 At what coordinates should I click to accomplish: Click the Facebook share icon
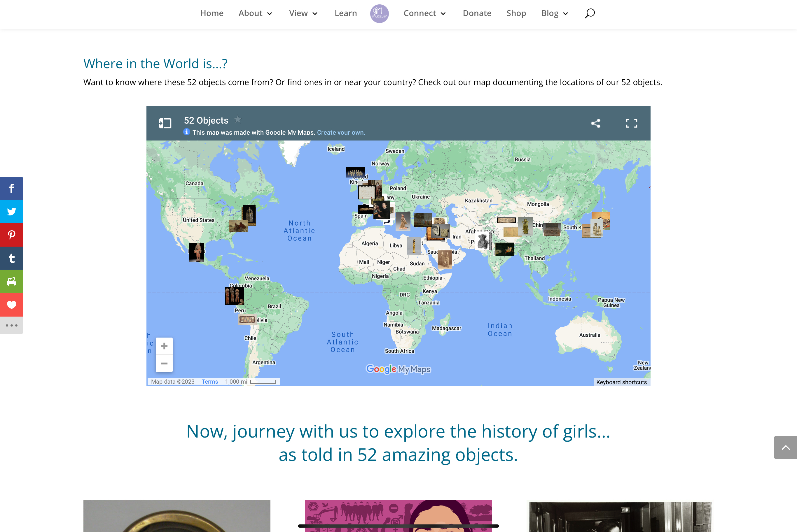11,188
